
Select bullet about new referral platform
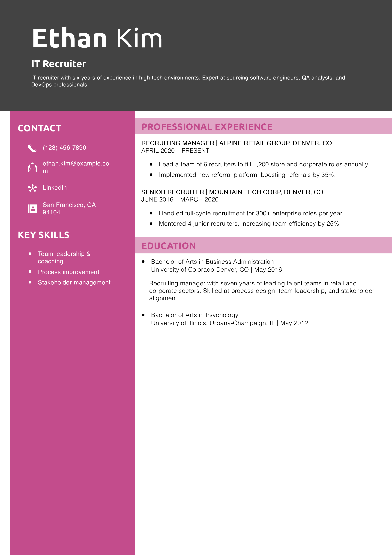point(247,175)
